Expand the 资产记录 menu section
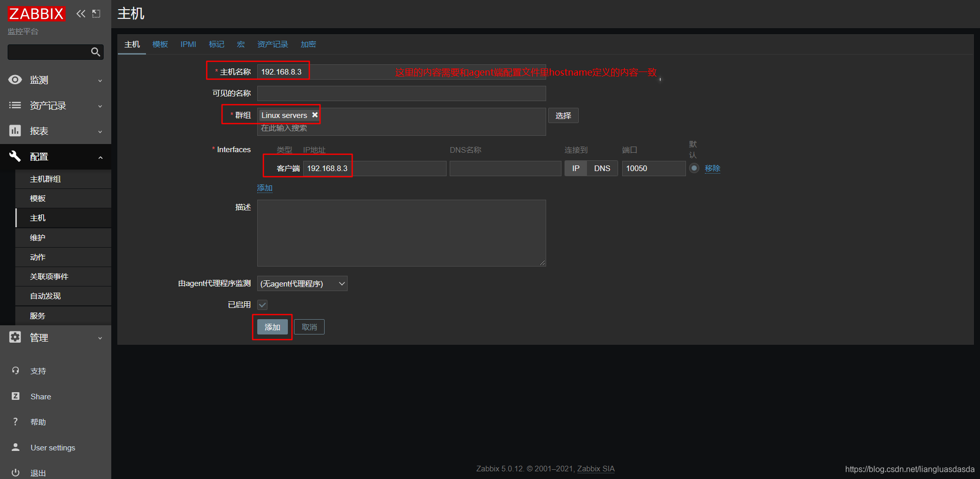Image resolution: width=980 pixels, height=479 pixels. tap(100, 106)
